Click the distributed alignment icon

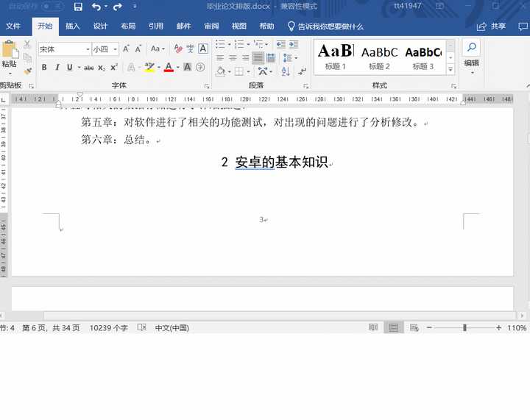point(271,58)
